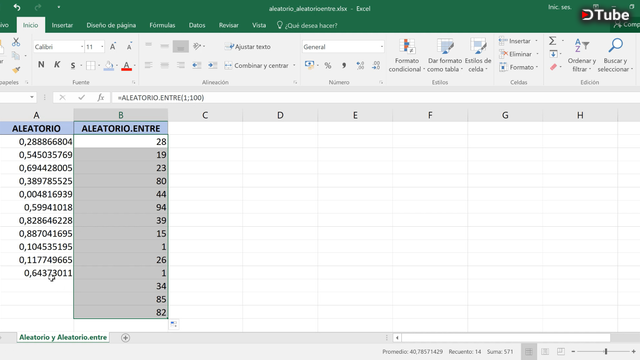640x360 pixels.
Task: Switch to Page Break preview icon
Action: [x=561, y=352]
